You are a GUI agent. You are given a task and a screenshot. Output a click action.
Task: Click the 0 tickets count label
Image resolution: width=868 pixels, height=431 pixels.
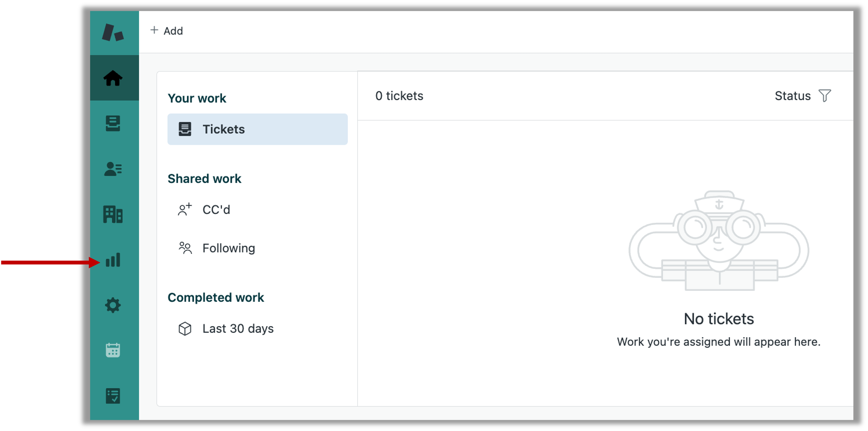click(399, 96)
